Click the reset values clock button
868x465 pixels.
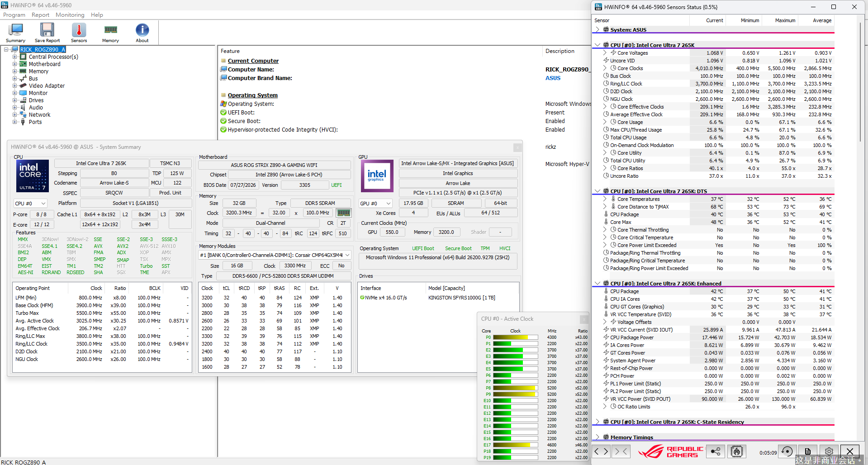[787, 451]
